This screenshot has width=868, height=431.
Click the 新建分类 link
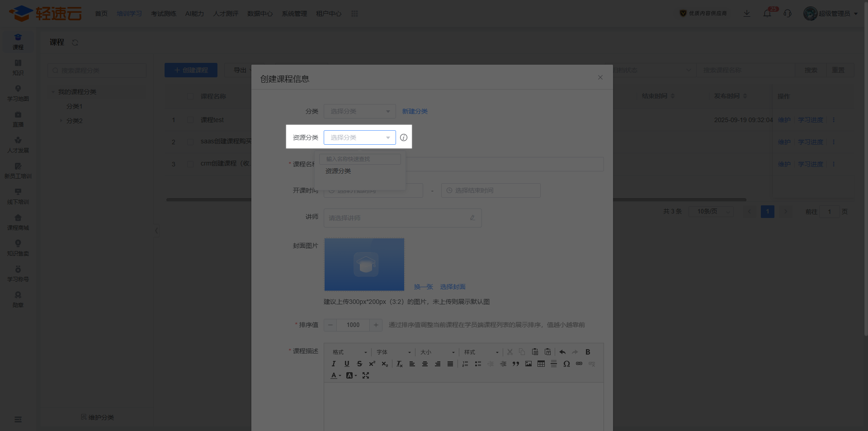[415, 111]
